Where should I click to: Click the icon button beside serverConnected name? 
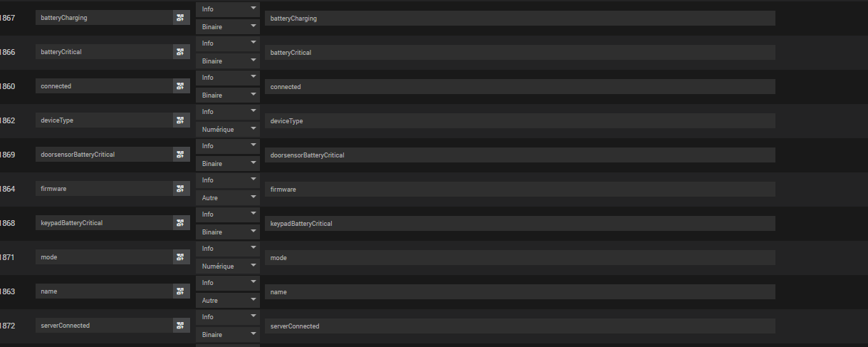[181, 326]
